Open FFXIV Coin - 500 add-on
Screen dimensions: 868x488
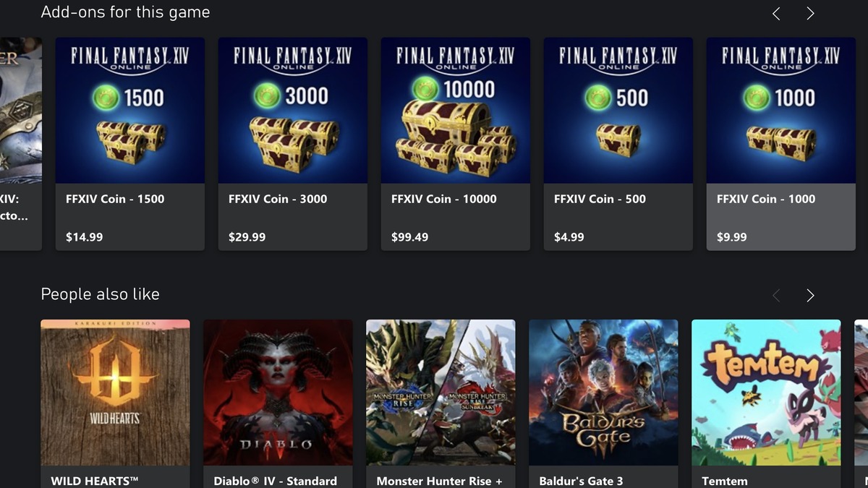click(618, 144)
